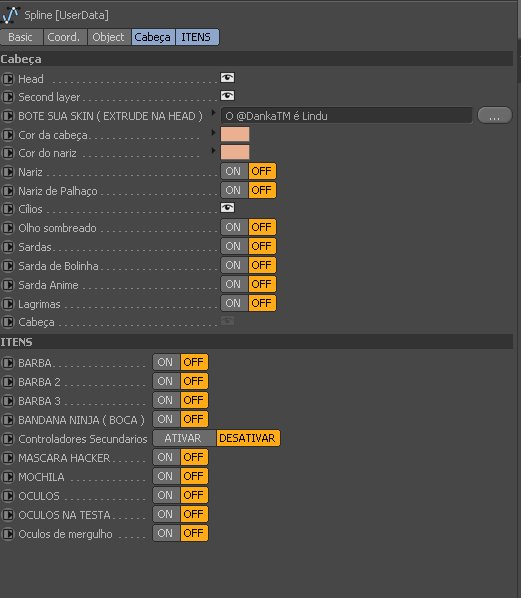This screenshot has width=521, height=598.
Task: Click keyframe icon beside OCULOS row
Action: coord(8,496)
